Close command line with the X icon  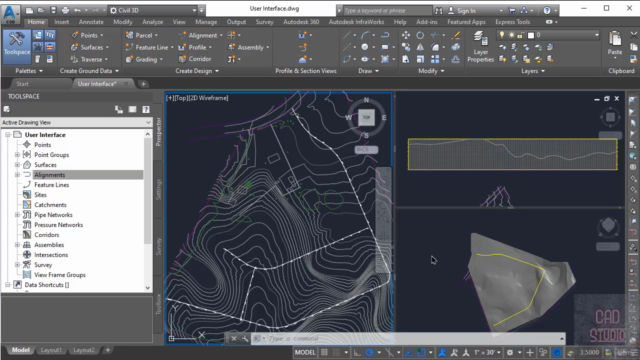pyautogui.click(x=234, y=338)
